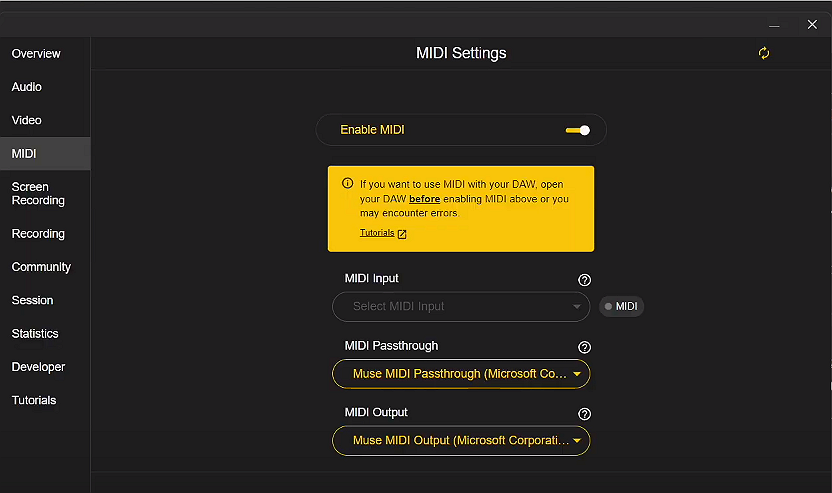Click the external link icon beside Tutorials
Screen dimensions: 832x493
[x=402, y=234]
